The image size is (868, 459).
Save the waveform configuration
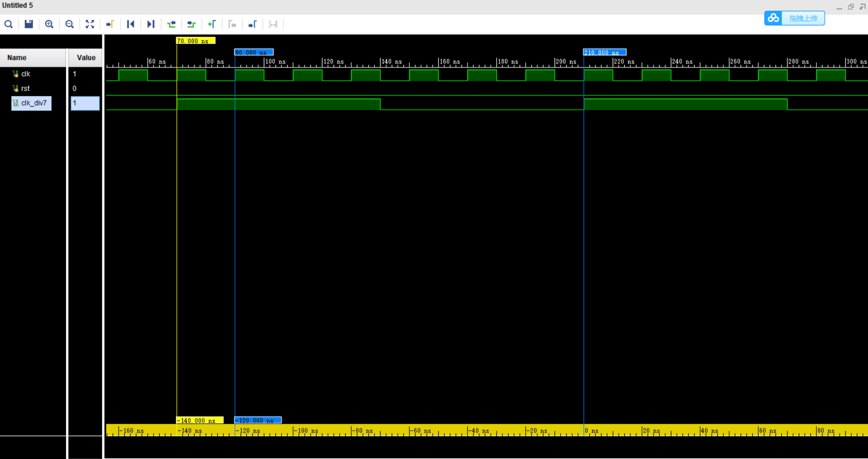tap(29, 24)
